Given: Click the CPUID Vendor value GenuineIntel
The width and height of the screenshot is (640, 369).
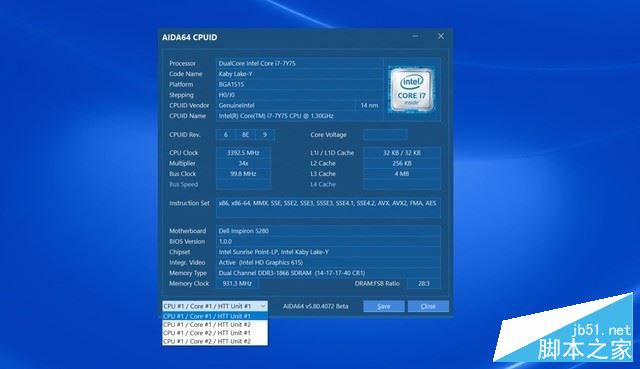Looking at the screenshot, I should tap(285, 105).
